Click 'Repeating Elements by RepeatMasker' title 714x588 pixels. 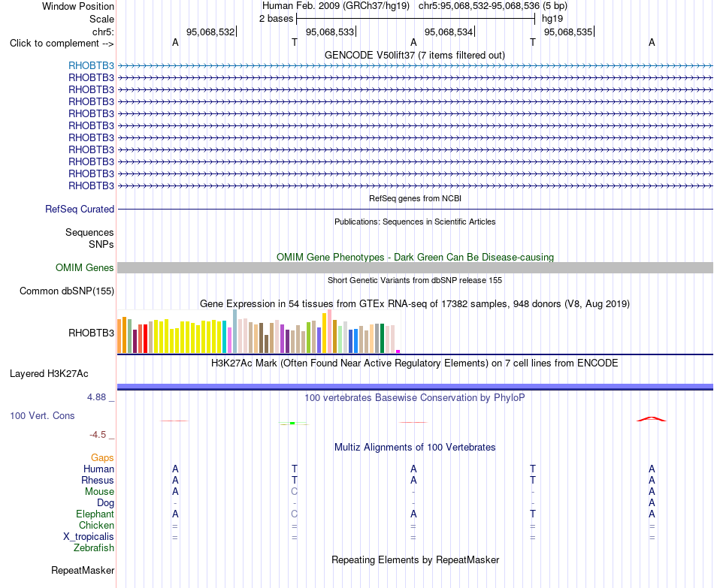415,559
